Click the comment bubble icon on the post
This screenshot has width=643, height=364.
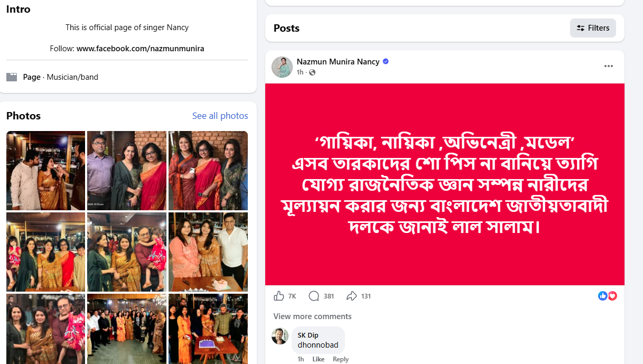pos(314,296)
